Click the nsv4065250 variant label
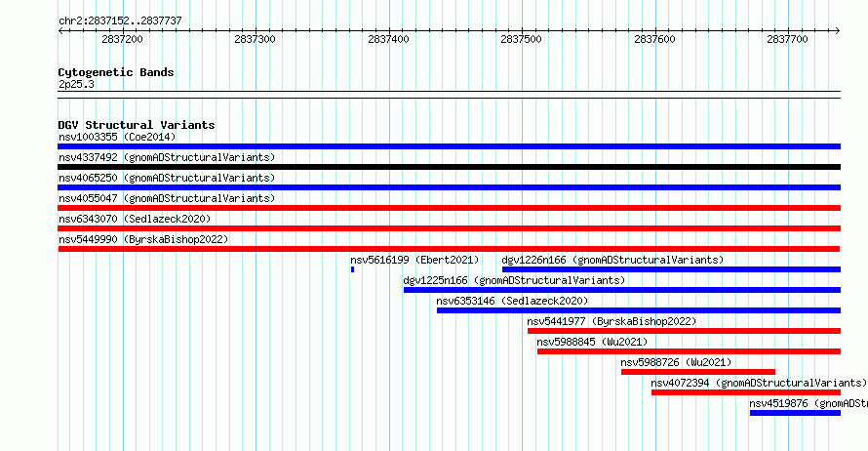Screen dimensions: 868x451 coord(167,178)
